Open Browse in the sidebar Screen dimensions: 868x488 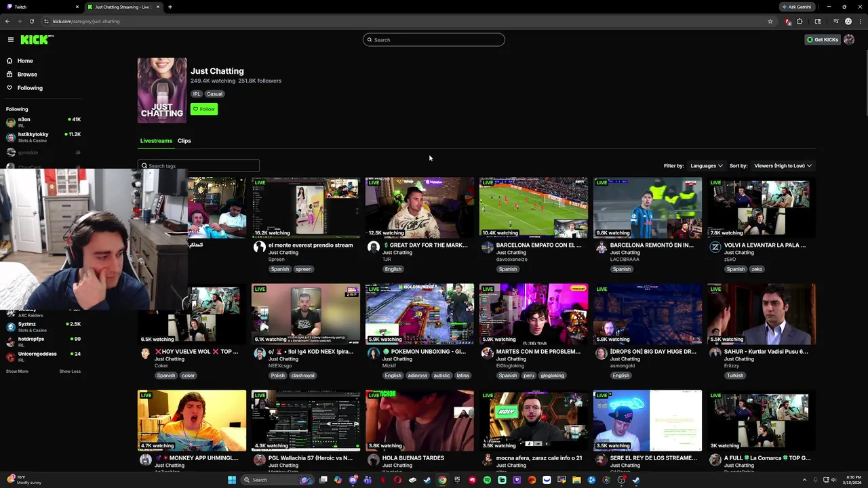(27, 75)
